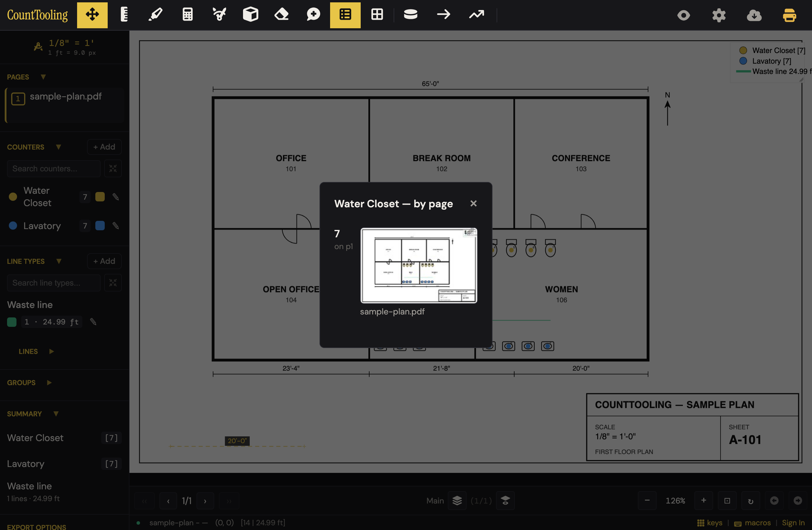Click the redo forward arrow
This screenshot has width=812, height=530.
click(798, 501)
